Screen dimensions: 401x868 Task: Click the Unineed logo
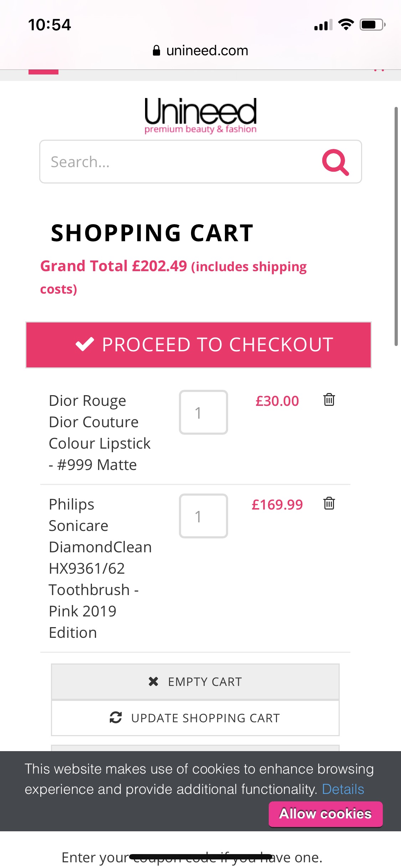point(200,115)
